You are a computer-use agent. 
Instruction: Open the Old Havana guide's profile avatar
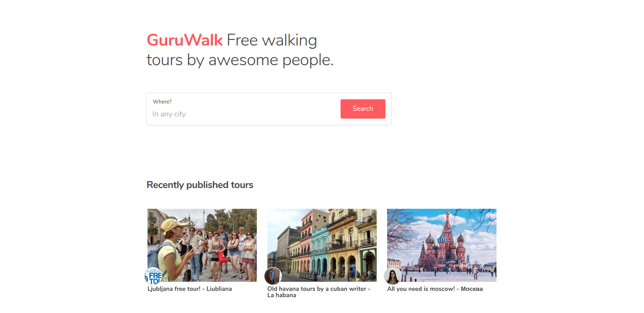pyautogui.click(x=273, y=276)
